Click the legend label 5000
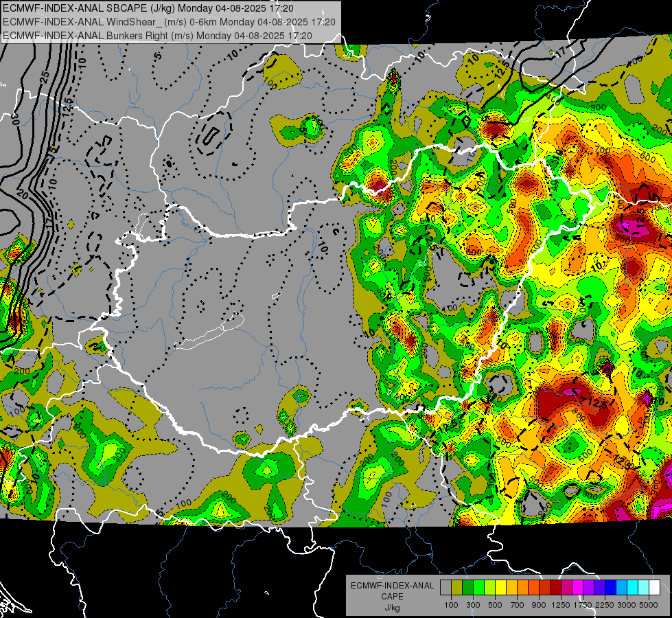 [x=648, y=605]
